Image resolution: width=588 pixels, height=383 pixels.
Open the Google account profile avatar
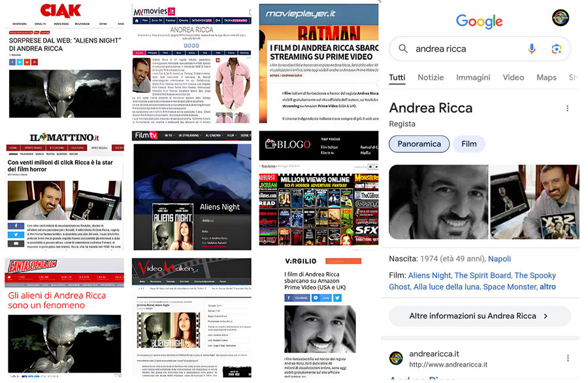[561, 18]
